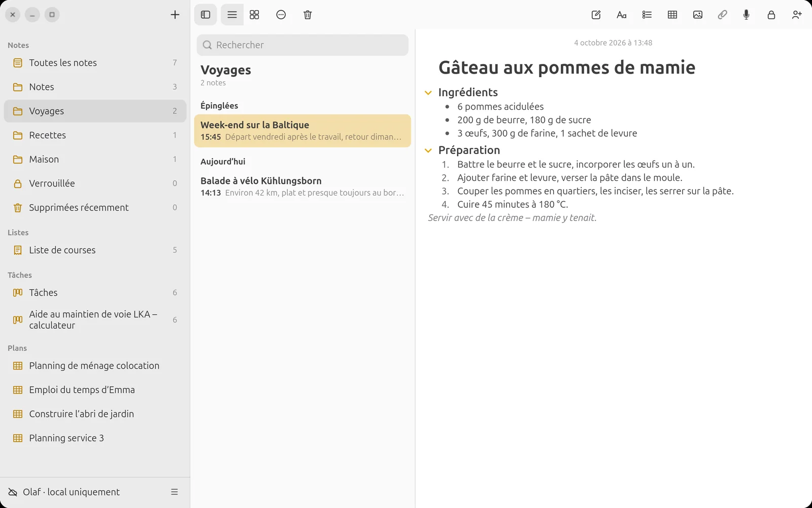Click the Aujourd'hui section header
This screenshot has height=508, width=812.
[x=223, y=162]
